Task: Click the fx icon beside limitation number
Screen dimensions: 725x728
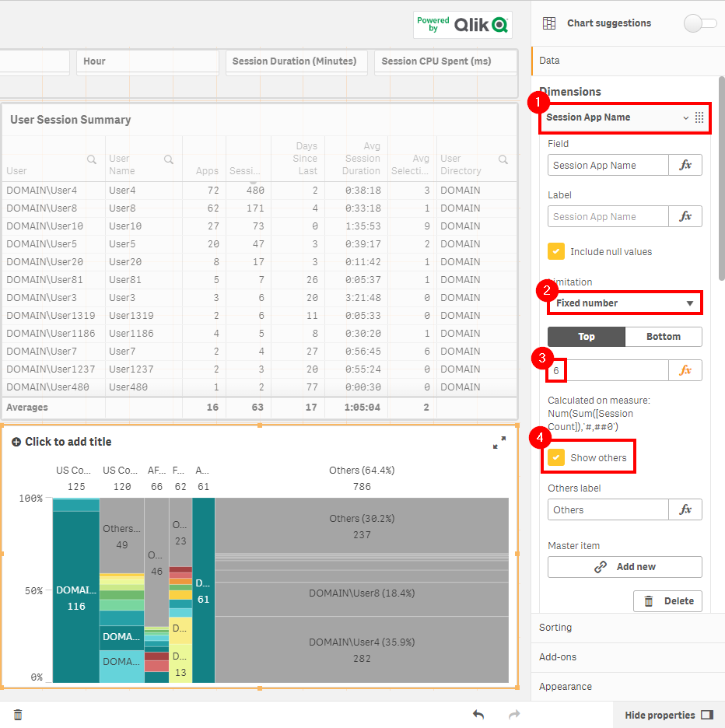Action: click(x=685, y=370)
